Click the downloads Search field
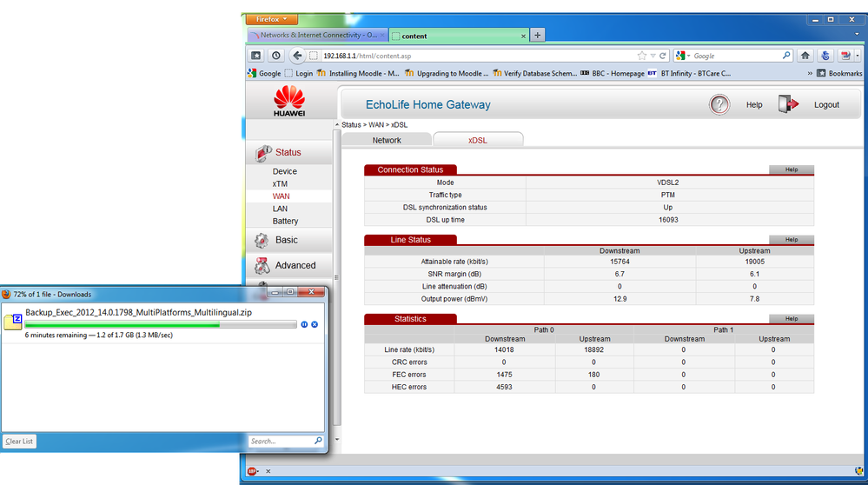868x485 pixels. point(282,442)
